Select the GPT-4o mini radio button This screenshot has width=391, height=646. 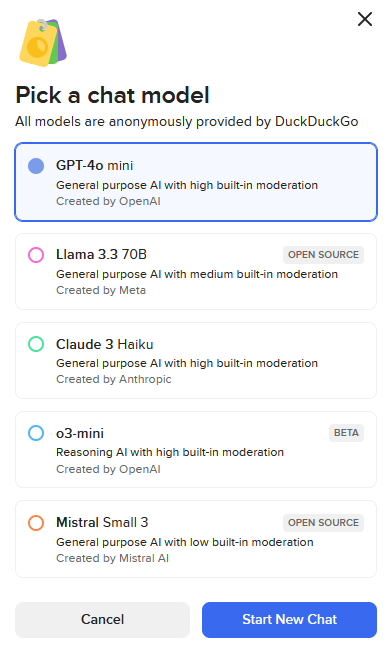tap(36, 166)
